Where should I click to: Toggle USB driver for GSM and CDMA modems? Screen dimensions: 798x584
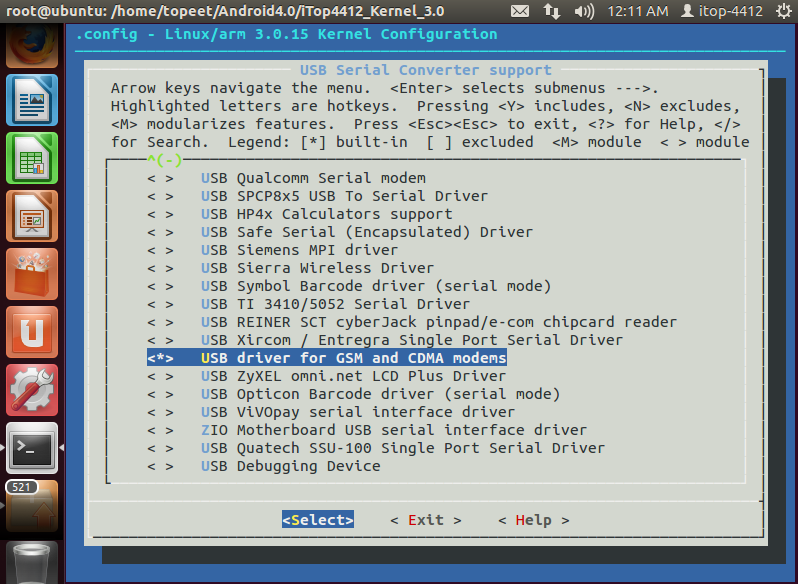[x=327, y=358]
